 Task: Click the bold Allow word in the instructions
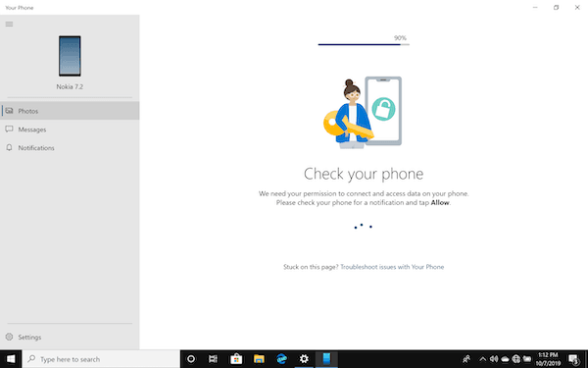(x=440, y=203)
